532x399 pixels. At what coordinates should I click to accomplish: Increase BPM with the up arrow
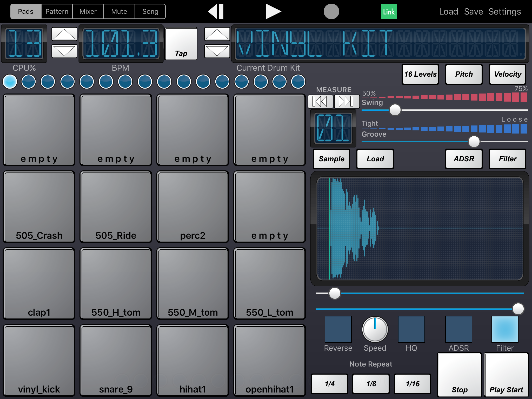click(64, 34)
